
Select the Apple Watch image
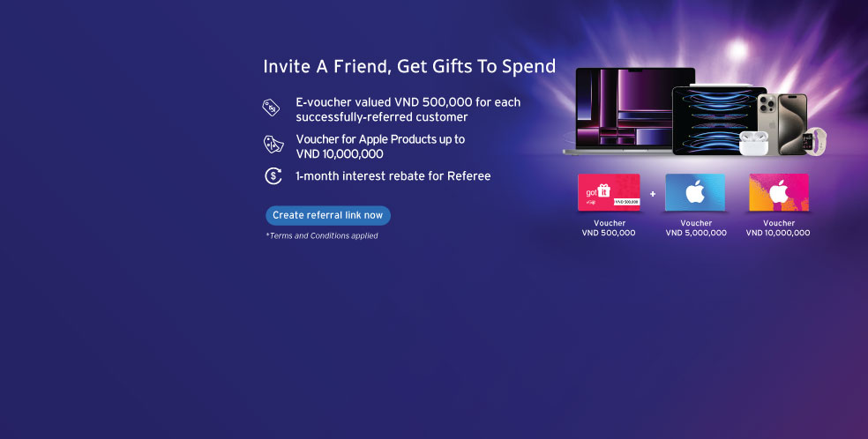point(815,141)
